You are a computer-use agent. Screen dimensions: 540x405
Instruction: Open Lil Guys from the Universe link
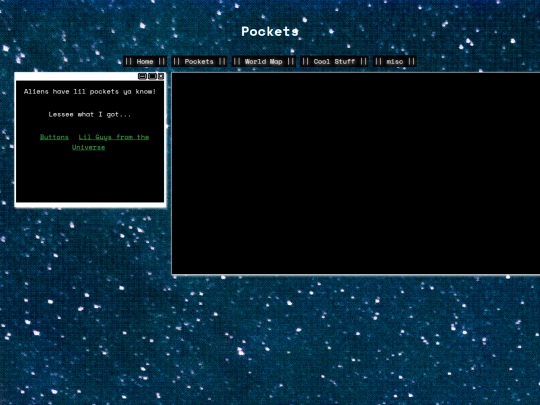110,142
